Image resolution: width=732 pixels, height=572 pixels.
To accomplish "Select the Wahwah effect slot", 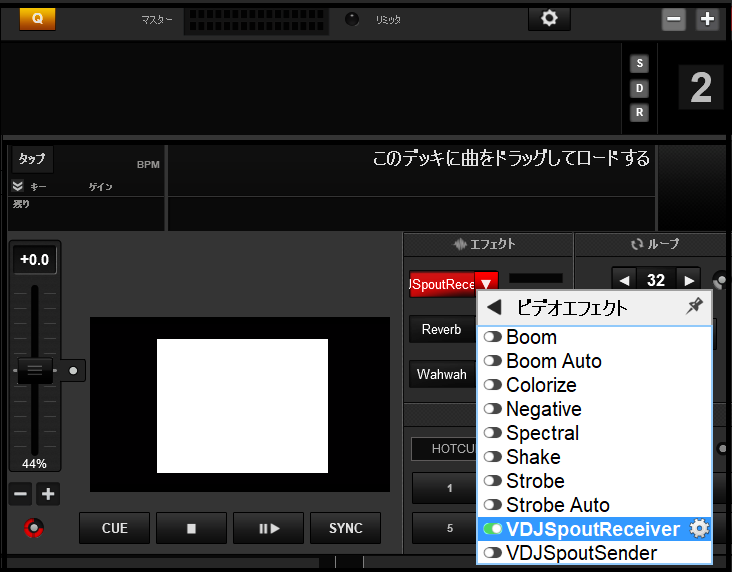I will click(442, 374).
